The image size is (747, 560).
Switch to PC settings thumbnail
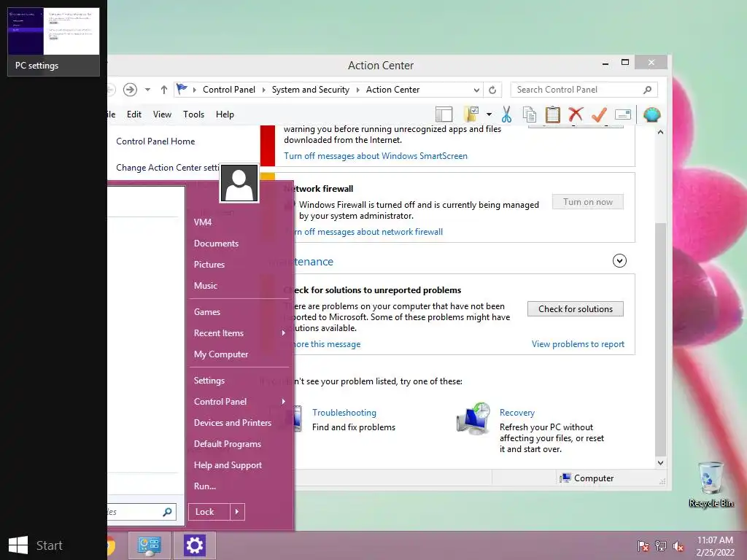[x=54, y=42]
